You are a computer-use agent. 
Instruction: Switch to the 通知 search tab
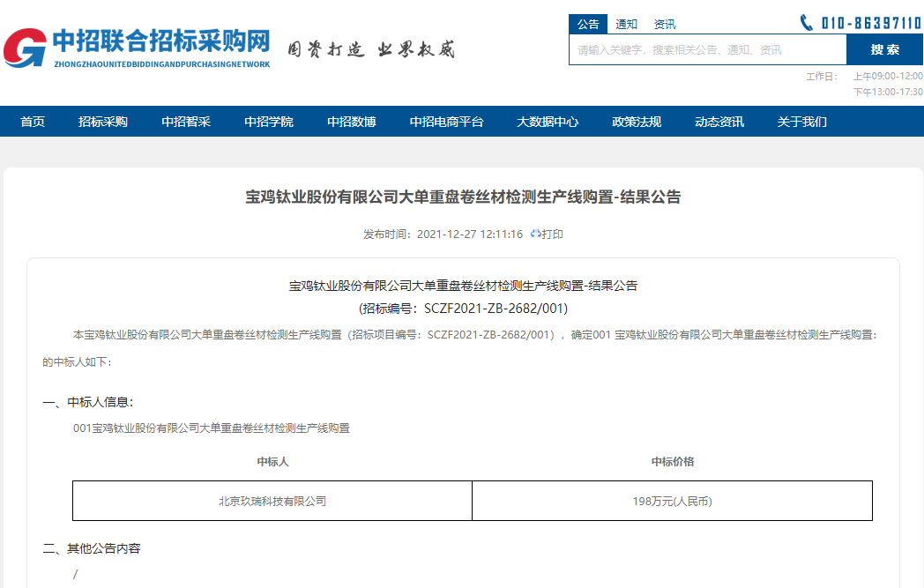(x=627, y=25)
